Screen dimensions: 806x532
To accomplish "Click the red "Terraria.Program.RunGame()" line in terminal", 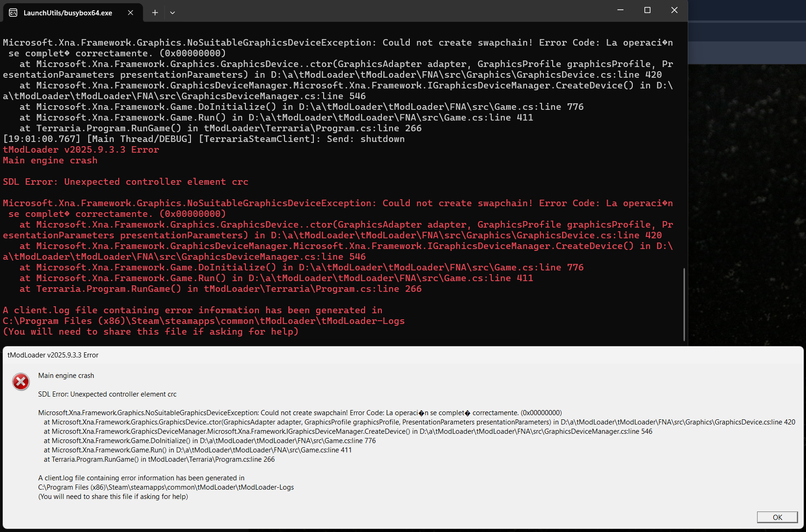I will coord(221,289).
